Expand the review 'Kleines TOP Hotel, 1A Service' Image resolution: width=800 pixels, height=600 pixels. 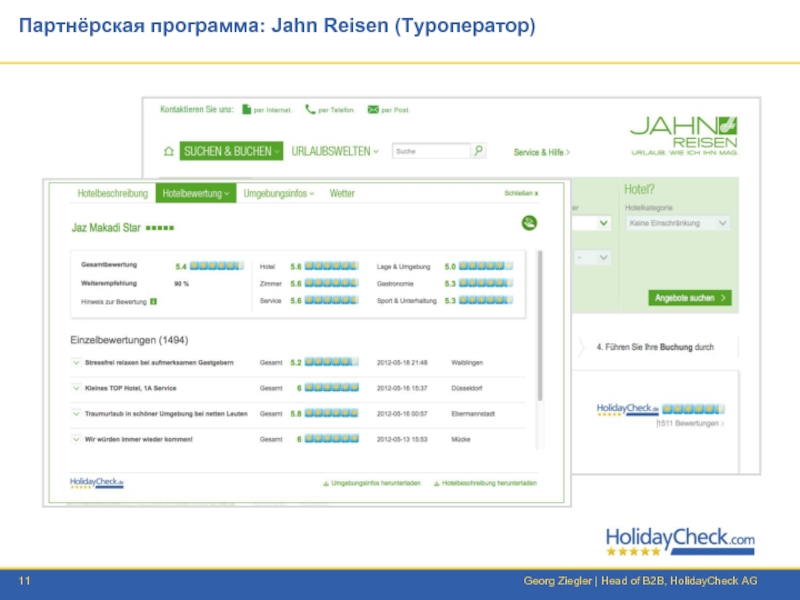click(x=76, y=388)
